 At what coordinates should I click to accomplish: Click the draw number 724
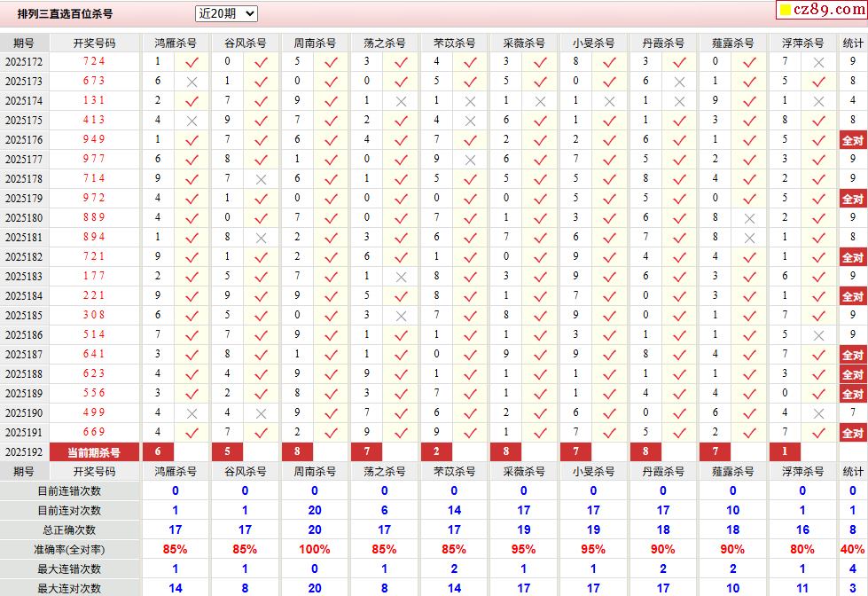click(x=94, y=61)
